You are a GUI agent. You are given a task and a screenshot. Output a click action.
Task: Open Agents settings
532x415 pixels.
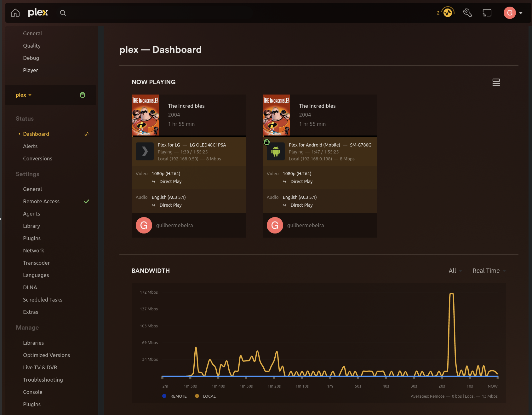pyautogui.click(x=31, y=214)
